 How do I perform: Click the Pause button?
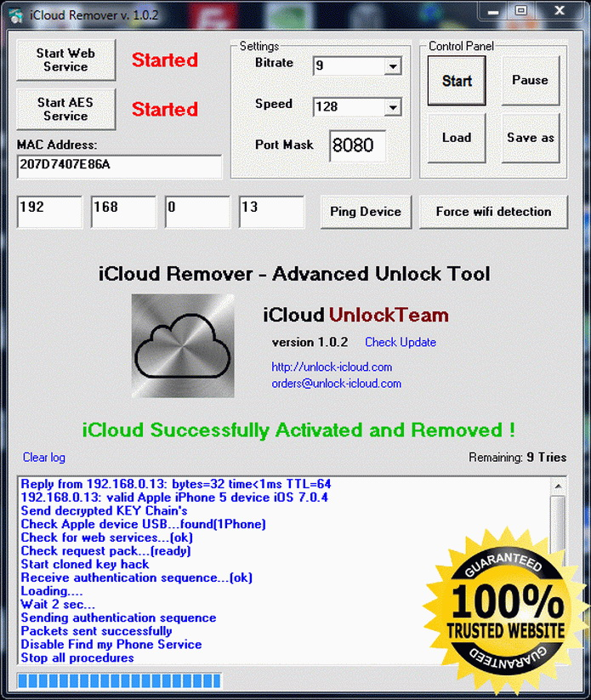(x=531, y=81)
